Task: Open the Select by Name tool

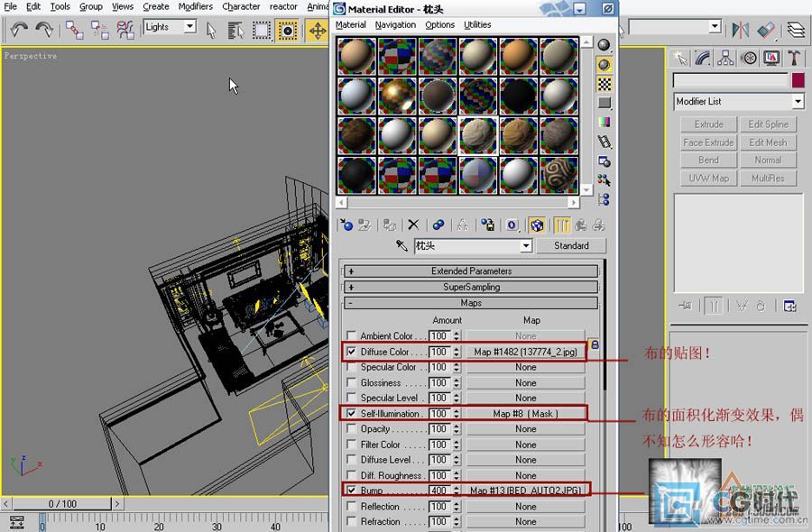Action: (x=235, y=30)
